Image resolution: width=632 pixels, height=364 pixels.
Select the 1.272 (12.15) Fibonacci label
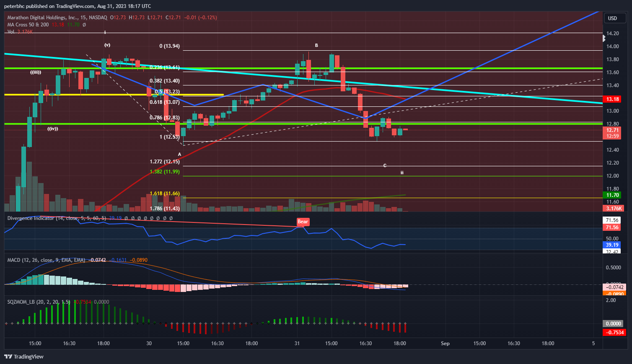click(165, 162)
